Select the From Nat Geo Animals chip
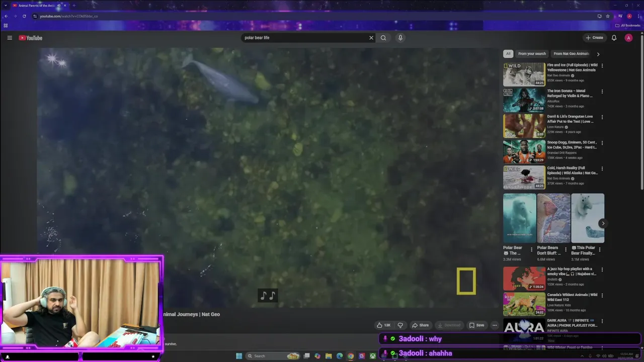644x362 pixels. pos(571,54)
